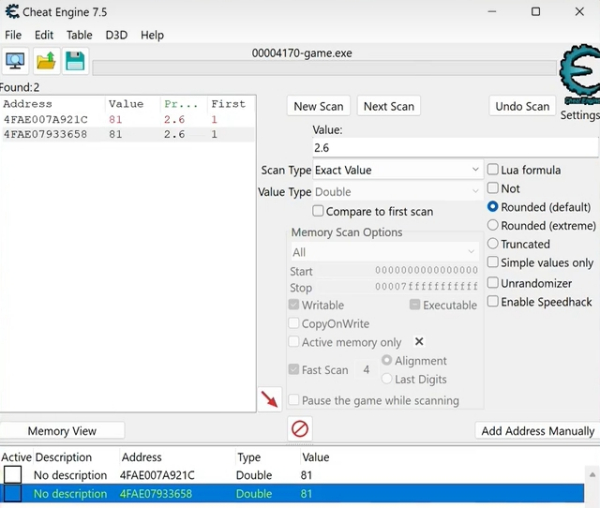
Task: Toggle the Fast Scan checkbox
Action: (x=294, y=370)
